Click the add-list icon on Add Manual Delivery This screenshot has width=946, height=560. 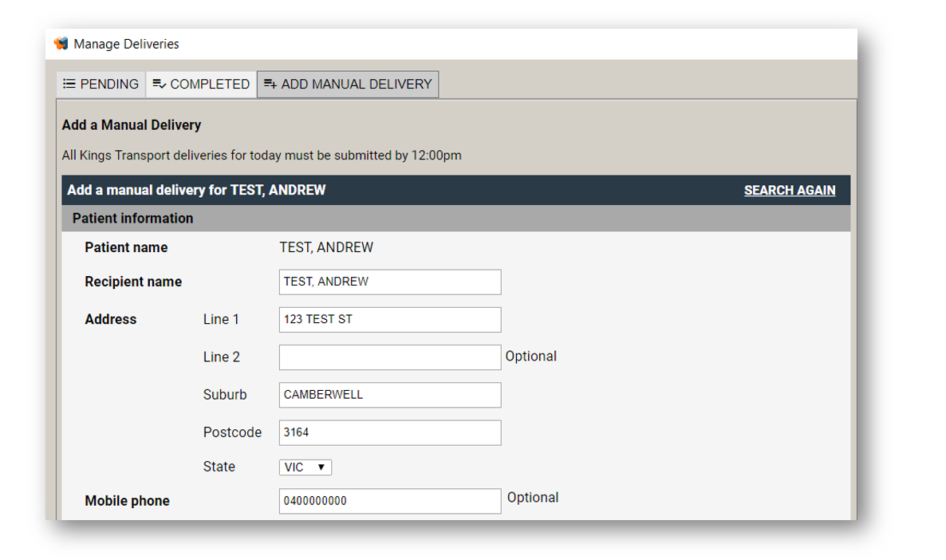click(x=270, y=84)
